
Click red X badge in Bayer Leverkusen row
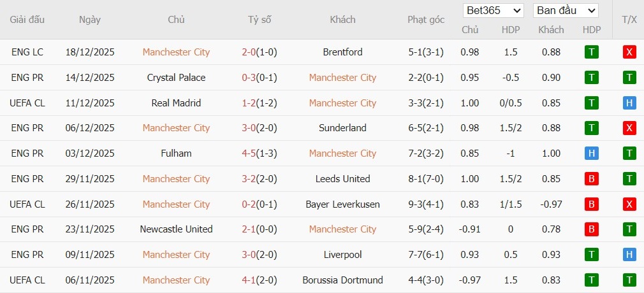(x=629, y=204)
